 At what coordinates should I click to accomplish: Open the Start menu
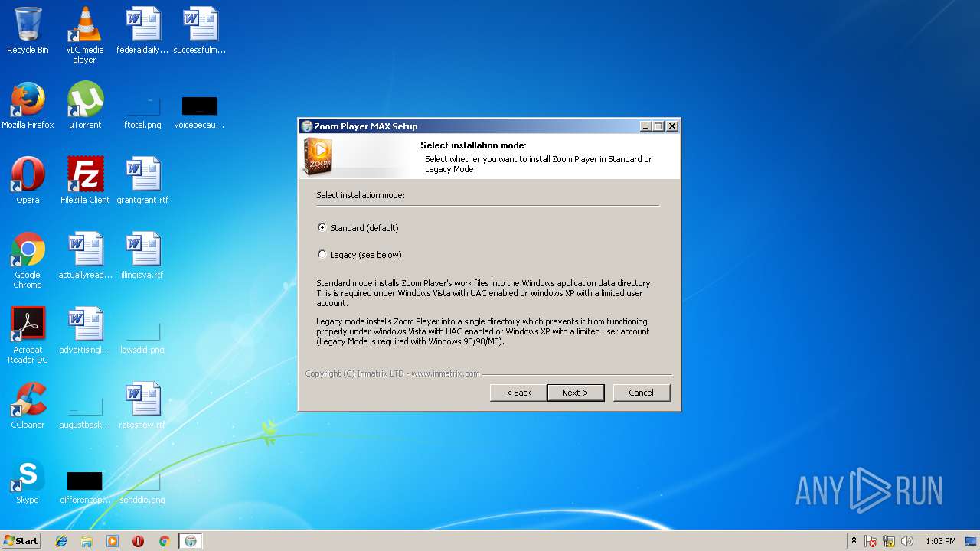click(x=21, y=541)
